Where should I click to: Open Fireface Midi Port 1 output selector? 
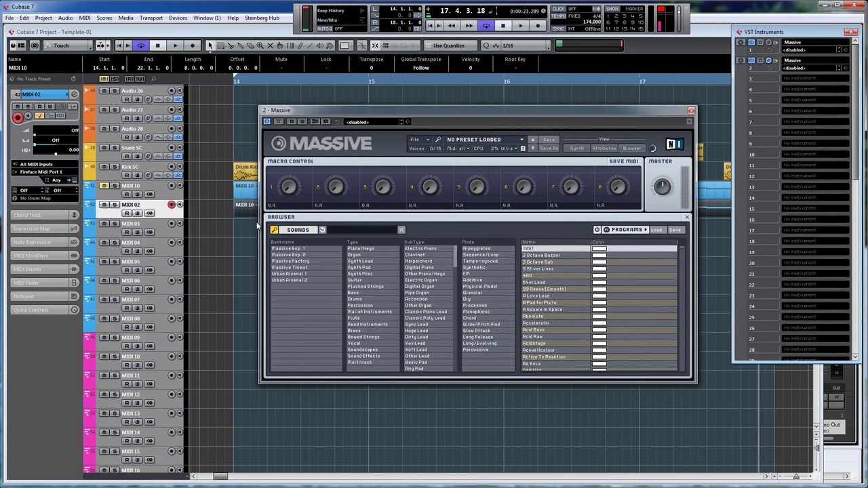[x=45, y=171]
